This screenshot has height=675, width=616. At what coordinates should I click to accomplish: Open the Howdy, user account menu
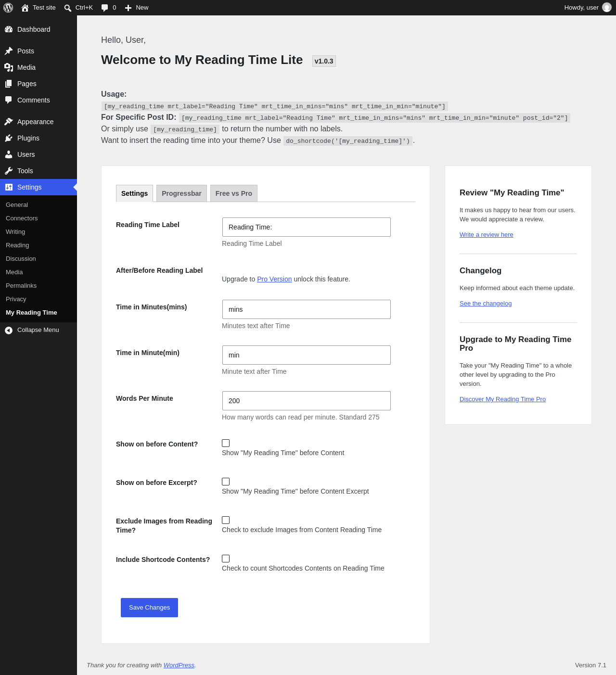point(588,8)
